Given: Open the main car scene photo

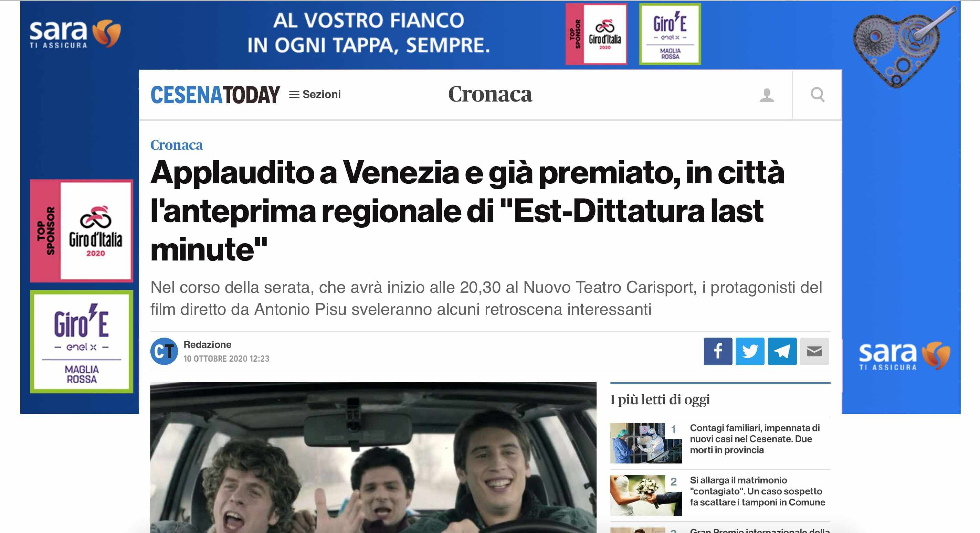Looking at the screenshot, I should point(373,457).
